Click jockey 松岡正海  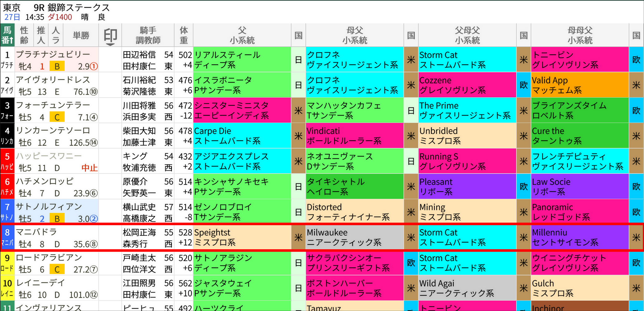139,232
